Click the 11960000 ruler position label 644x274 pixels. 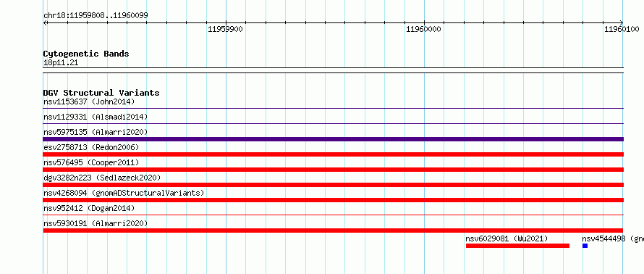coord(423,29)
